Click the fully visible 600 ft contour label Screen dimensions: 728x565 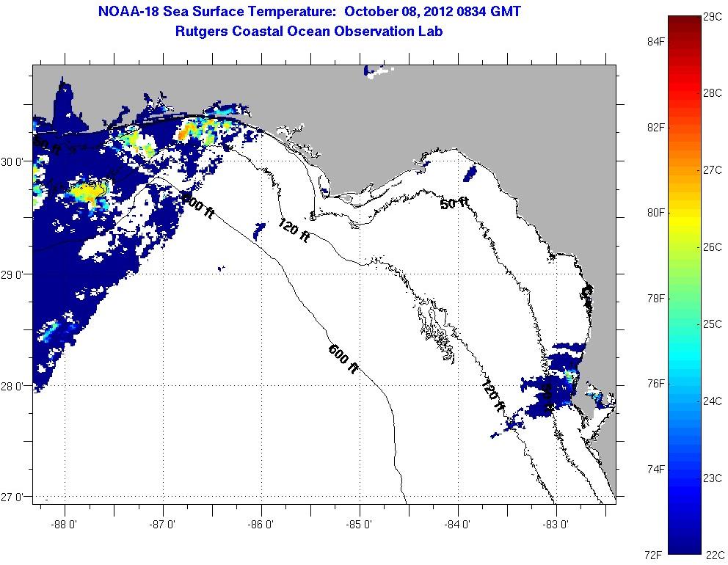point(343,360)
